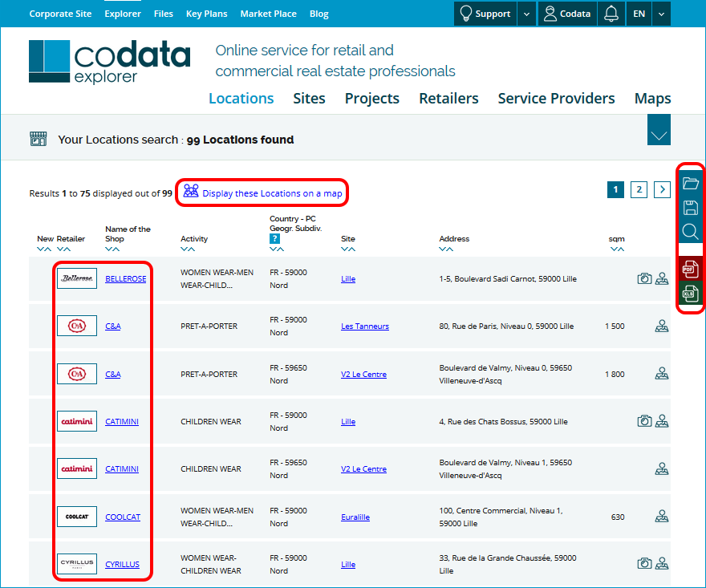Open Key Plans in the top menu
706x588 pixels.
(x=207, y=14)
